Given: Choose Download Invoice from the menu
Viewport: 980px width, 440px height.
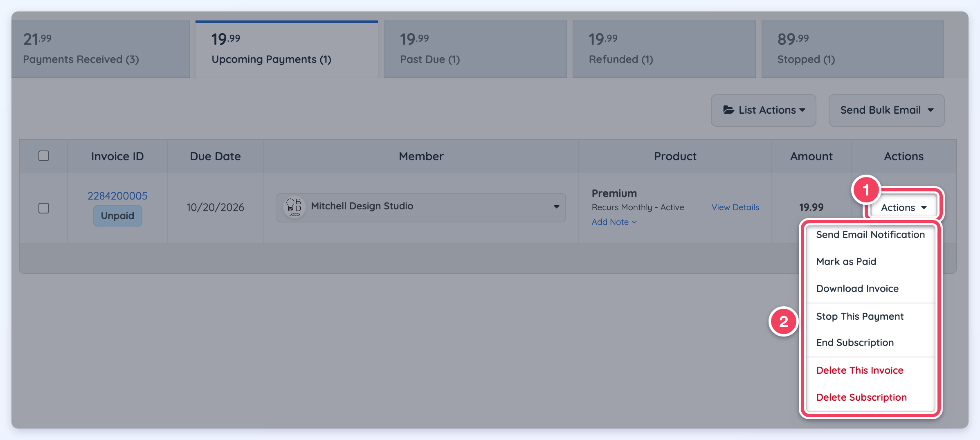Looking at the screenshot, I should click(x=870, y=289).
